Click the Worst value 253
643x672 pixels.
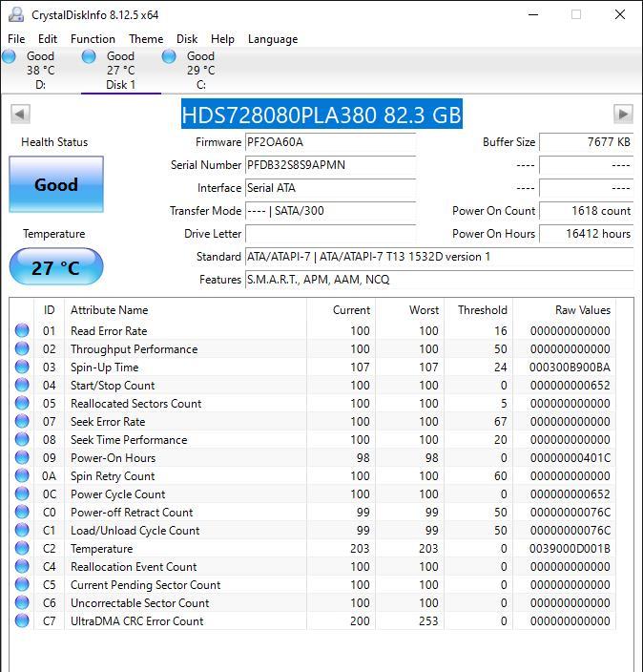coord(428,621)
